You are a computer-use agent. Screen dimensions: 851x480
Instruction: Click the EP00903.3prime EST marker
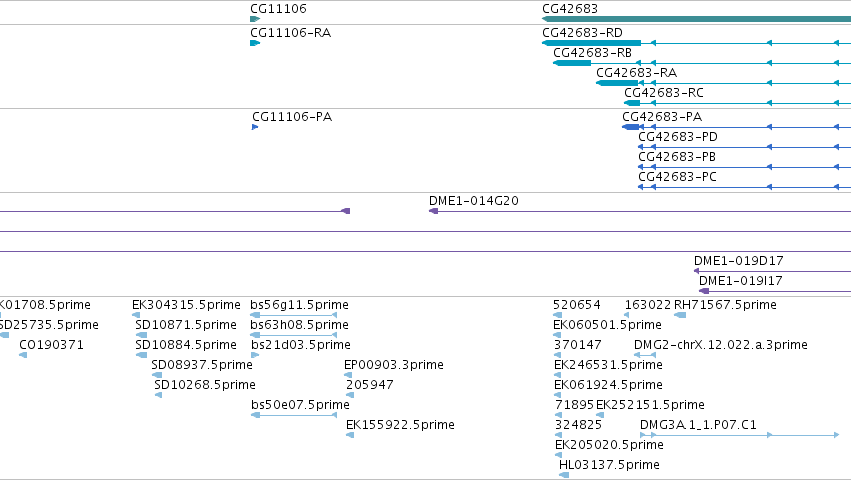(348, 375)
